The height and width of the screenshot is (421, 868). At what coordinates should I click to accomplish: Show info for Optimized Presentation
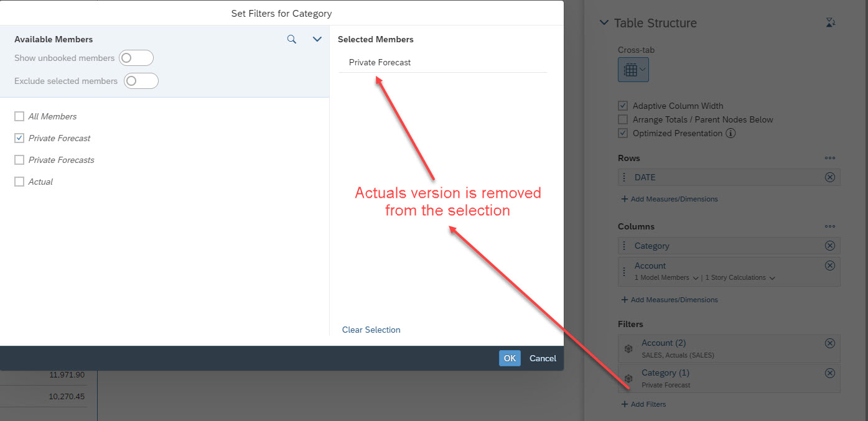coord(731,133)
